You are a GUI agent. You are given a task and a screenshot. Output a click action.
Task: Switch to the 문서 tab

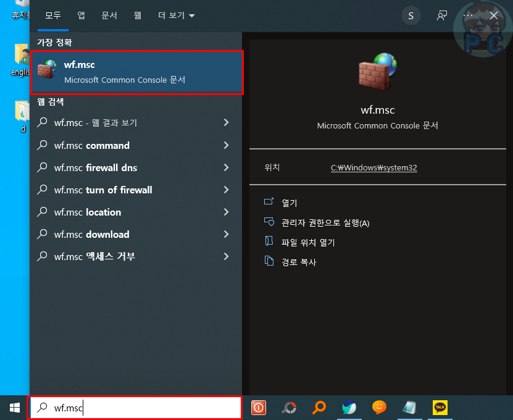(x=109, y=15)
